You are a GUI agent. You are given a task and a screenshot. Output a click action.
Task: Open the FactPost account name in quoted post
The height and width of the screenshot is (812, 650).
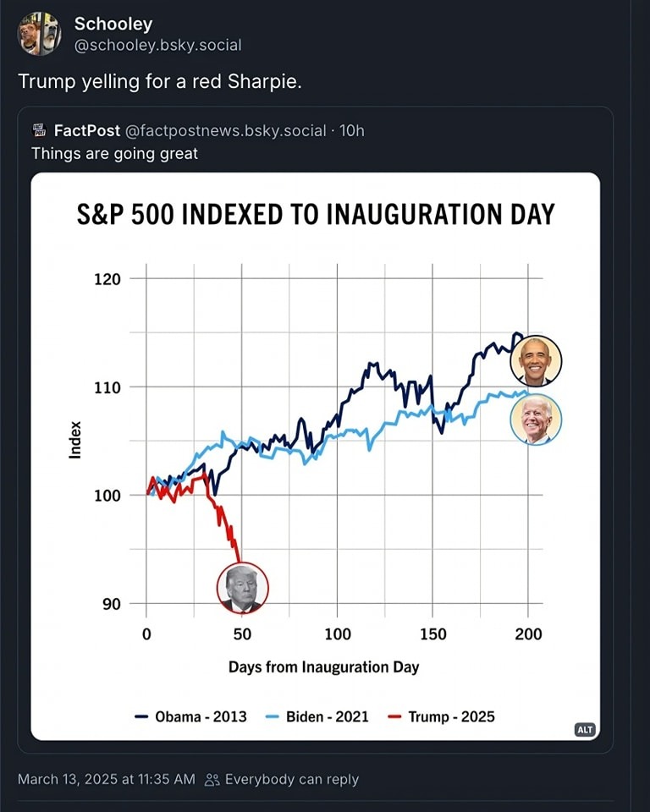click(87, 130)
